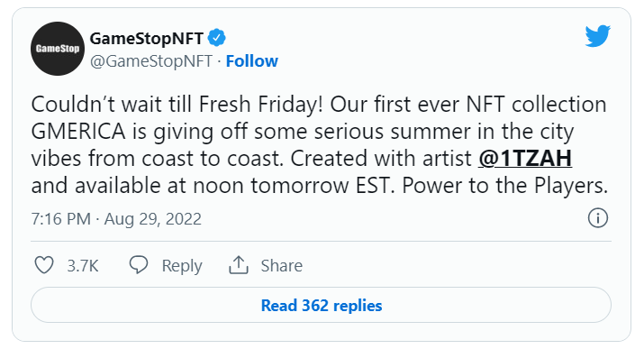Click the reply speech bubble icon

[139, 265]
